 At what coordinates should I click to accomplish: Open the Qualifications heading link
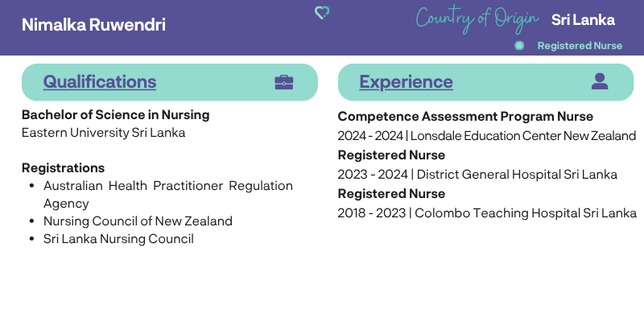tap(99, 81)
